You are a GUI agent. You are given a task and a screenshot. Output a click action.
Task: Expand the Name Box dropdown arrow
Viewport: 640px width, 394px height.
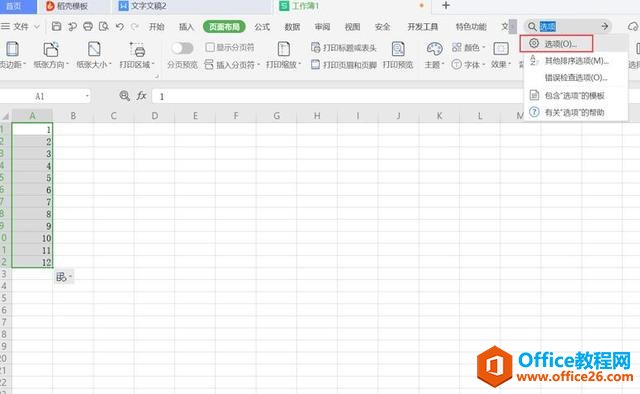[x=87, y=96]
